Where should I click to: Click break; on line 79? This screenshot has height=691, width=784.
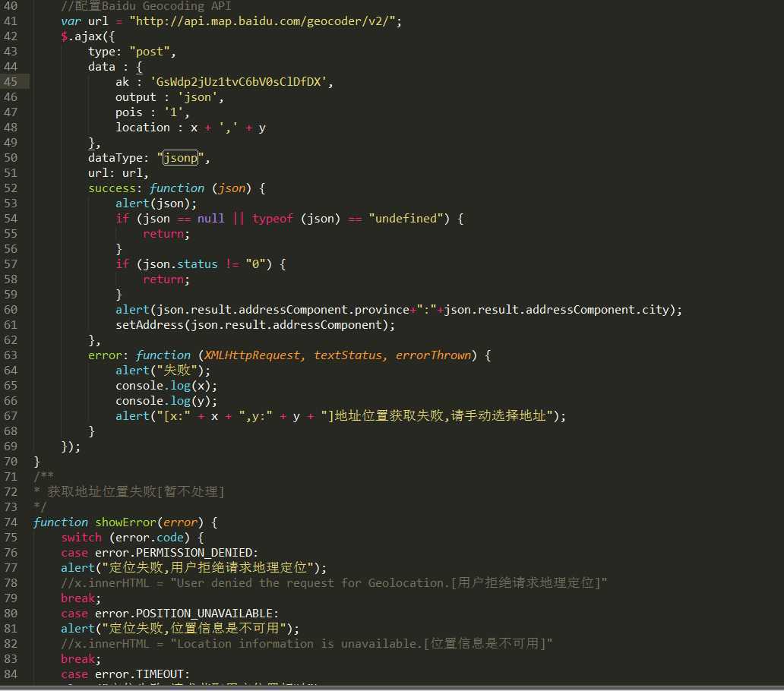click(x=81, y=598)
